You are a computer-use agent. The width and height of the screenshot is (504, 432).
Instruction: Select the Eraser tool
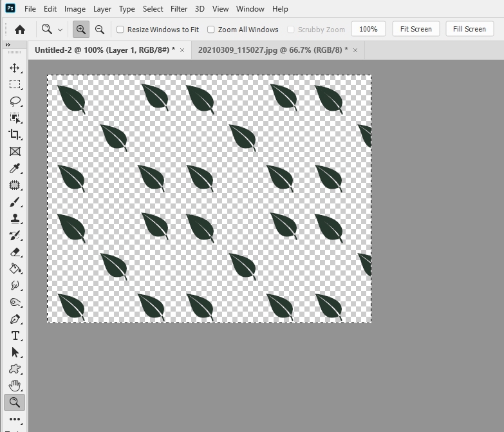pyautogui.click(x=14, y=252)
